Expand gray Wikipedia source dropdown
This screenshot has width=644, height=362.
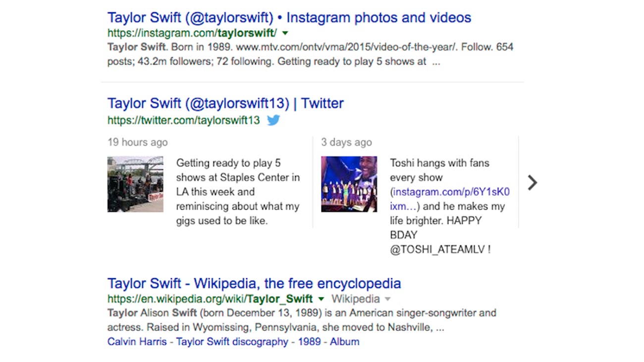pos(388,299)
